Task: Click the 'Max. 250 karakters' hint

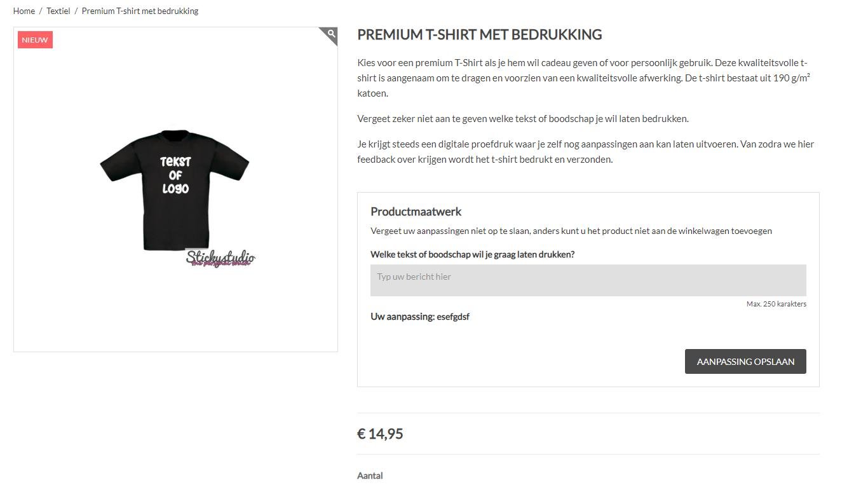Action: click(776, 304)
